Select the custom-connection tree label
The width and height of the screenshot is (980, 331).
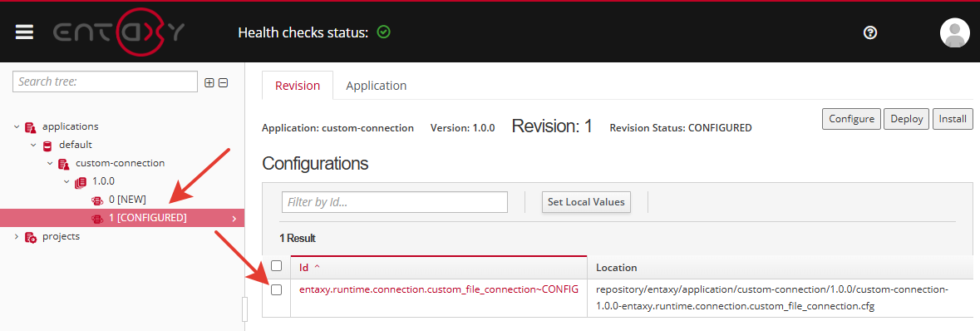pyautogui.click(x=120, y=163)
